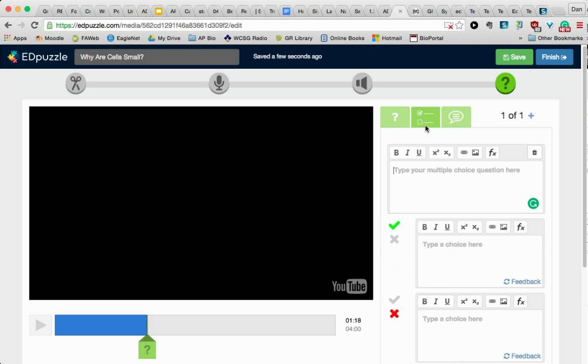Bold the second choice text

pyautogui.click(x=425, y=301)
